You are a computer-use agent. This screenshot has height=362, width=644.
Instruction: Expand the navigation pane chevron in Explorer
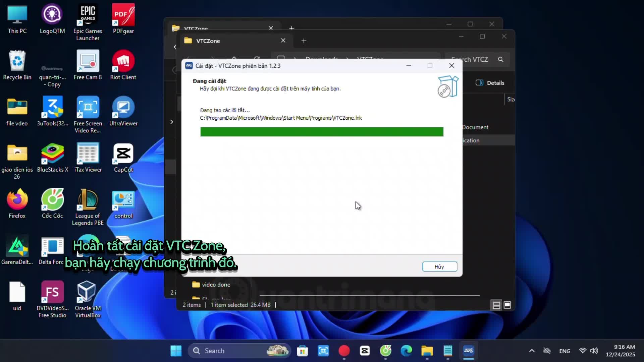[172, 122]
